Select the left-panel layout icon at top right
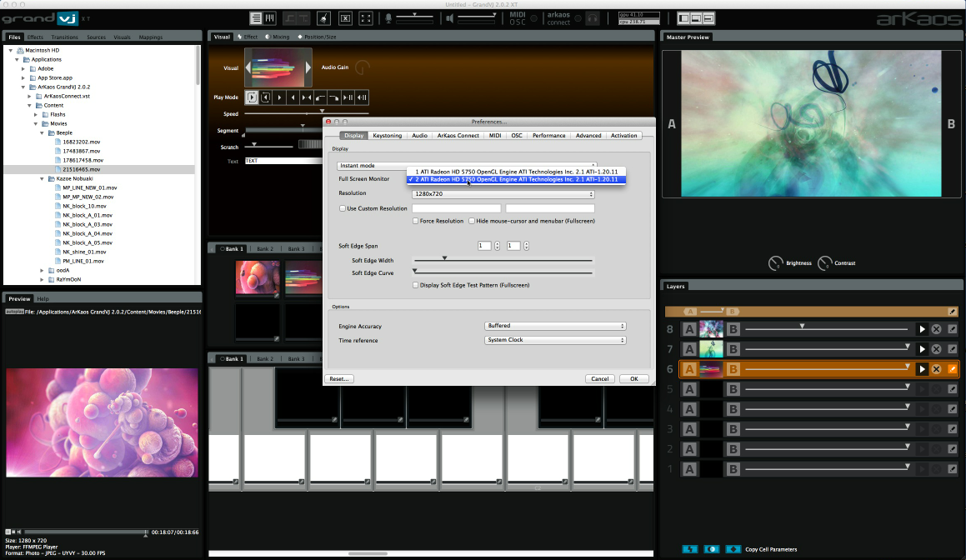Screen dimensions: 966x560 (x=683, y=18)
